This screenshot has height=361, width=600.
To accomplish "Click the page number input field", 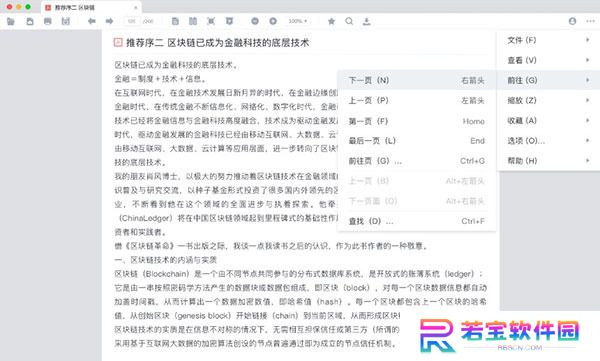I will [x=132, y=21].
